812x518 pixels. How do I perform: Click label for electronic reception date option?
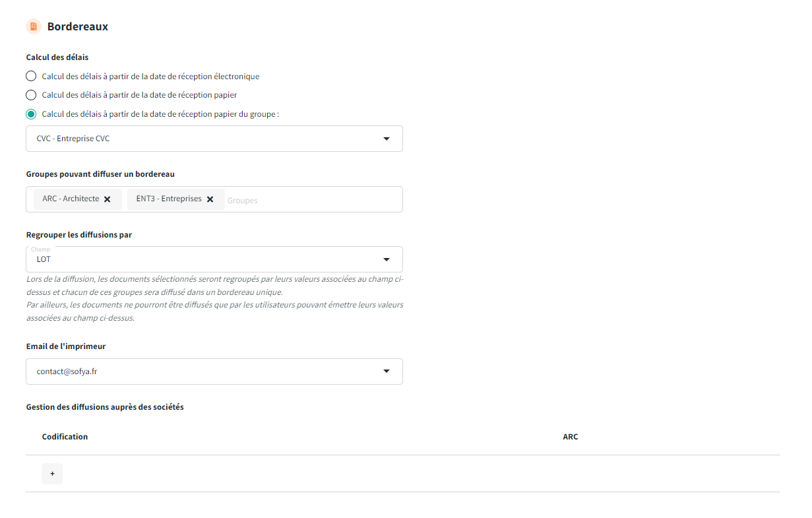click(150, 77)
